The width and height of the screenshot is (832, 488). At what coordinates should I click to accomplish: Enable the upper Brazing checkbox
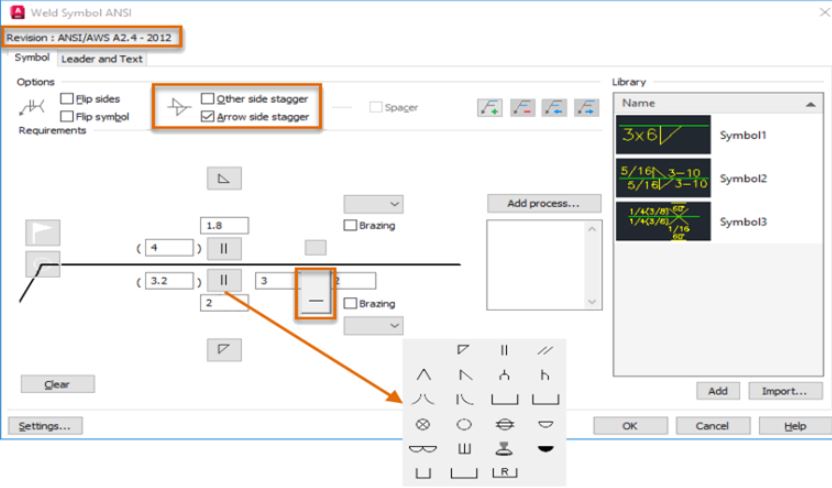350,225
